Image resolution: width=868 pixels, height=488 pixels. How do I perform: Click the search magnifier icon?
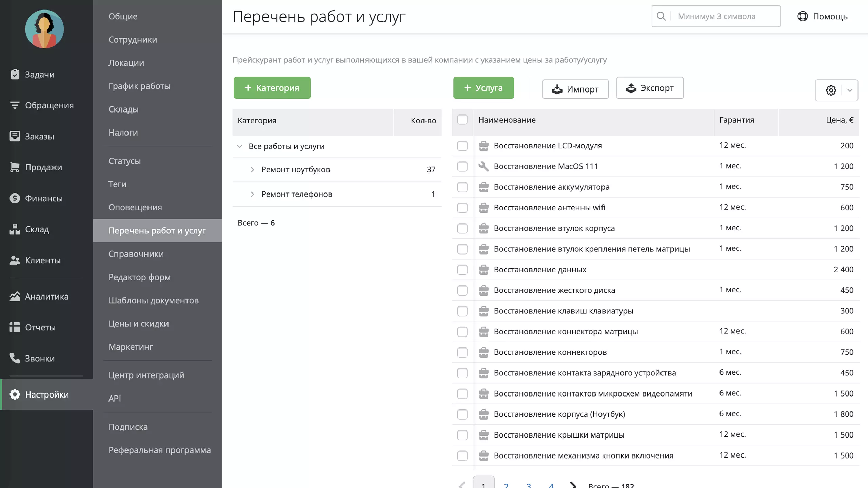661,16
